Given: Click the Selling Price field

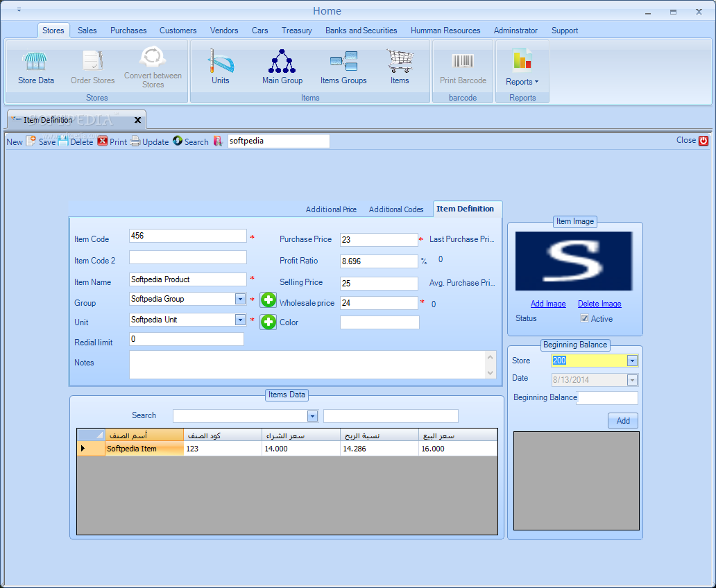Looking at the screenshot, I should (x=379, y=284).
